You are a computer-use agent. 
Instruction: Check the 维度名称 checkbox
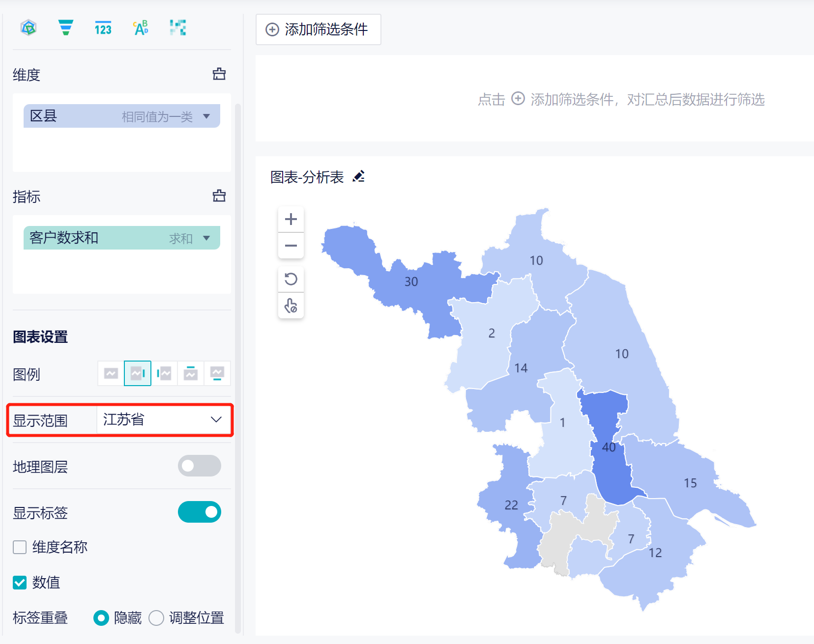coord(20,547)
